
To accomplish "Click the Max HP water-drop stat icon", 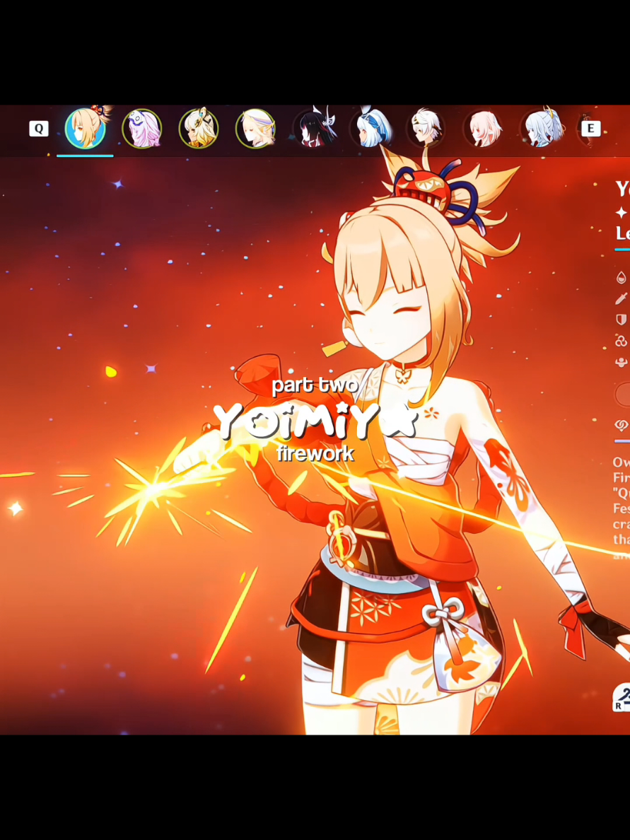I will point(622,277).
